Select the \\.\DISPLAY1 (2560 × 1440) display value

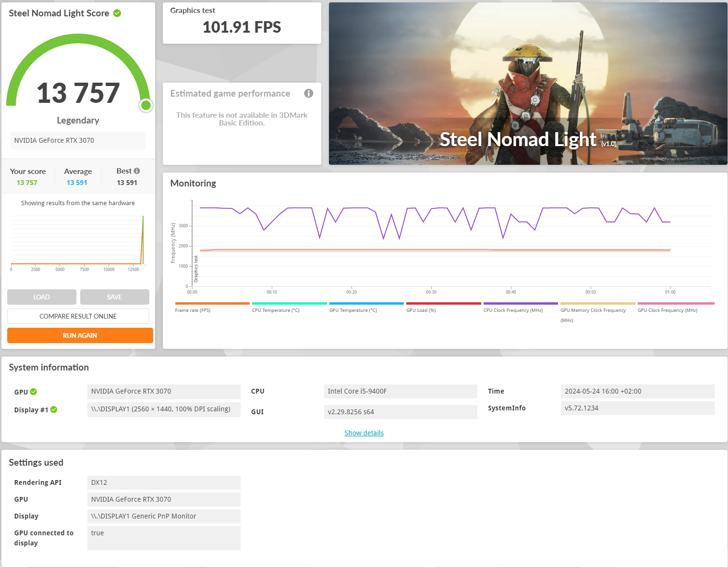pyautogui.click(x=164, y=409)
